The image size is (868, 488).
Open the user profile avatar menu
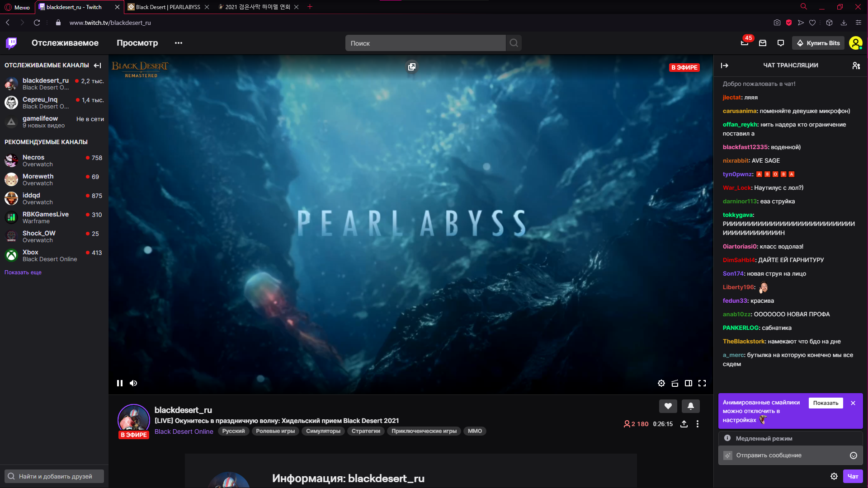[855, 43]
